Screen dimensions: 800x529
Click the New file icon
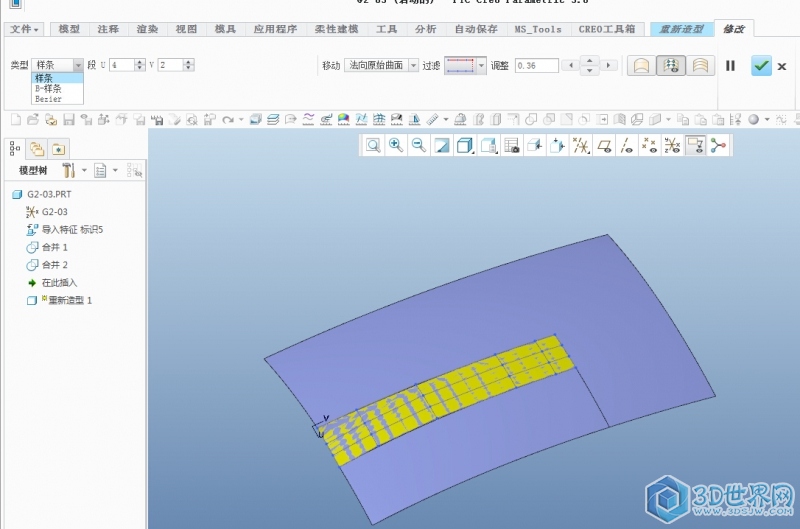[16, 119]
